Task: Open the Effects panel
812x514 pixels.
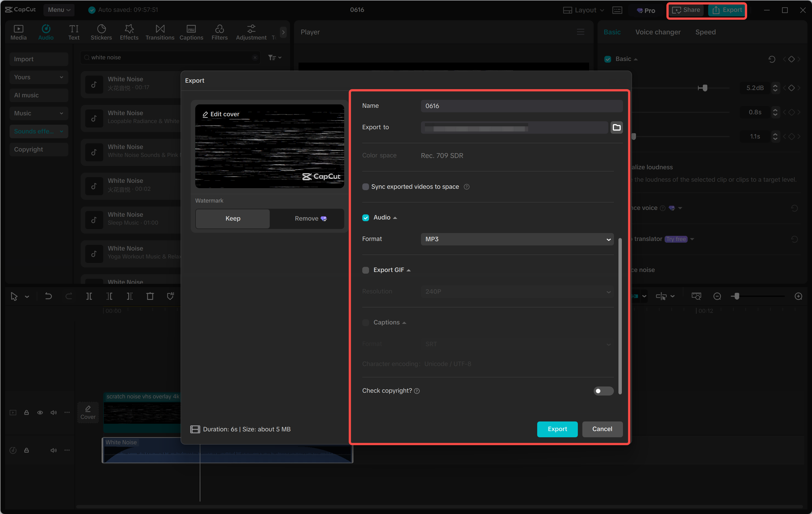Action: (129, 32)
